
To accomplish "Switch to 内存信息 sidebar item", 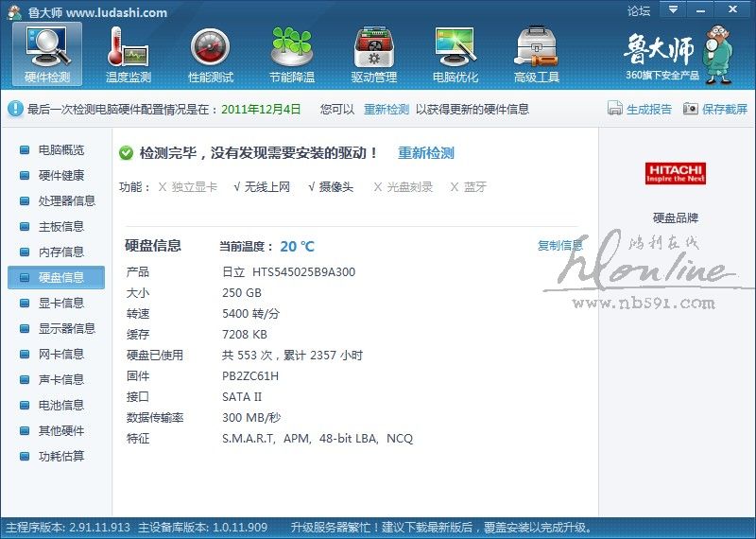I will [60, 252].
